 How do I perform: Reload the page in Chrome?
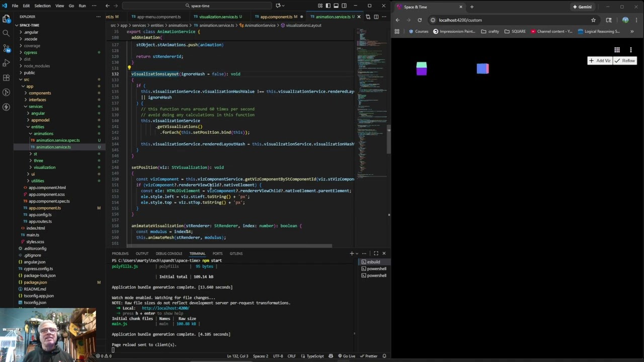tap(420, 20)
